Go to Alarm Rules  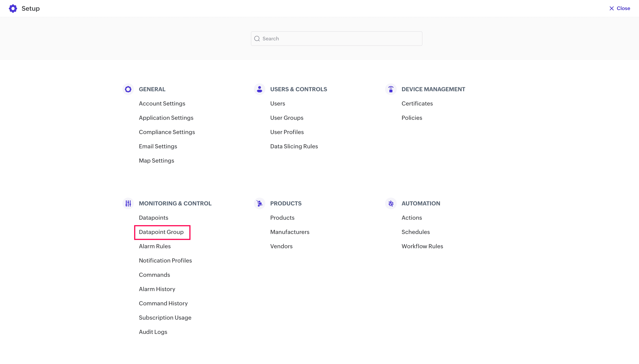click(x=155, y=246)
